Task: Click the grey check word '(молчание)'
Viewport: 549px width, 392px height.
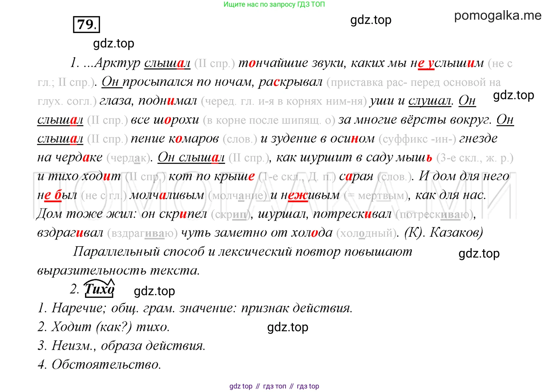Action: pyautogui.click(x=238, y=195)
